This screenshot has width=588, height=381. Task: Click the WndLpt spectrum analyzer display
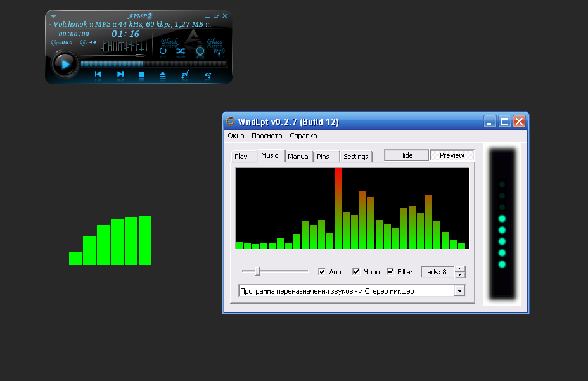click(352, 209)
